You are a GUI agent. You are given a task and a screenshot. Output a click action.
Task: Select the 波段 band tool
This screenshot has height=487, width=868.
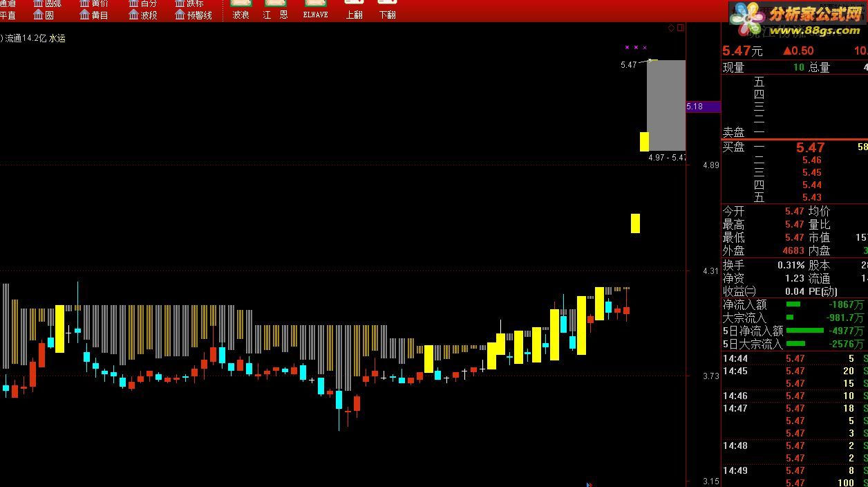pyautogui.click(x=143, y=15)
